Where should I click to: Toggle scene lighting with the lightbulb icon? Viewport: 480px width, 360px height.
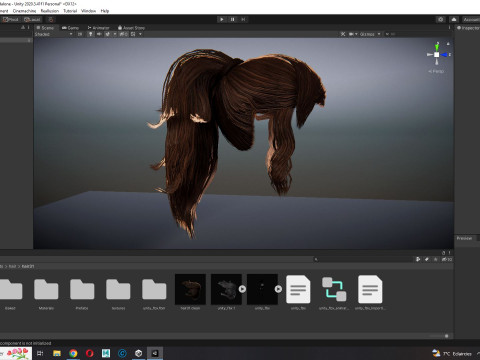click(x=90, y=34)
